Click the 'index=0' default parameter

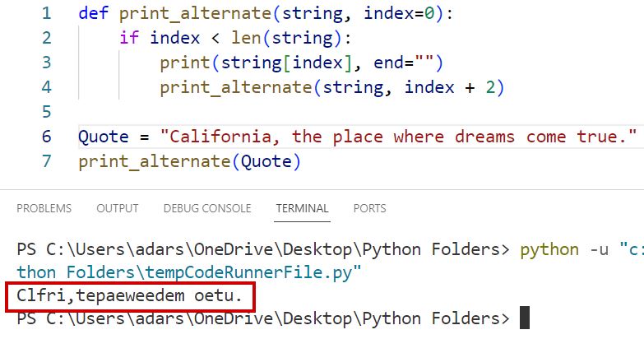click(x=399, y=13)
